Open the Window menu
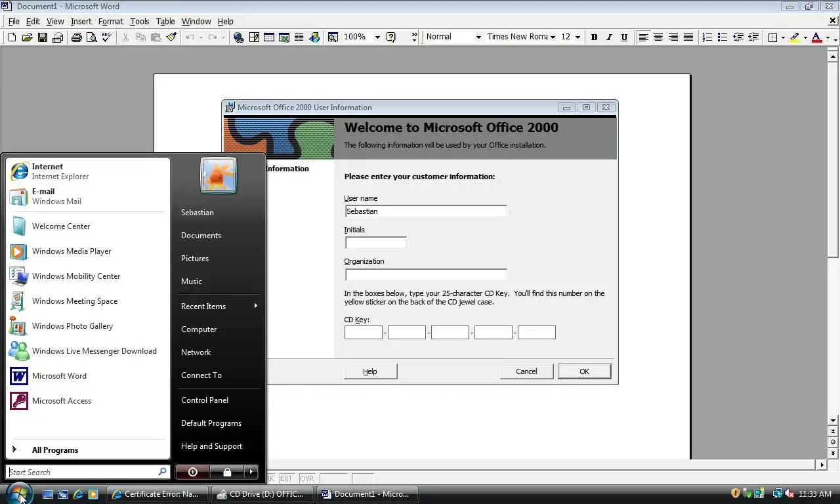Screen dimensions: 840x504 click(196, 21)
